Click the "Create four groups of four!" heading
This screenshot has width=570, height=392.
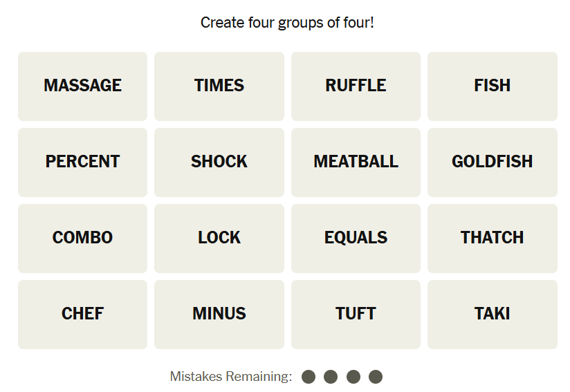[x=287, y=23]
